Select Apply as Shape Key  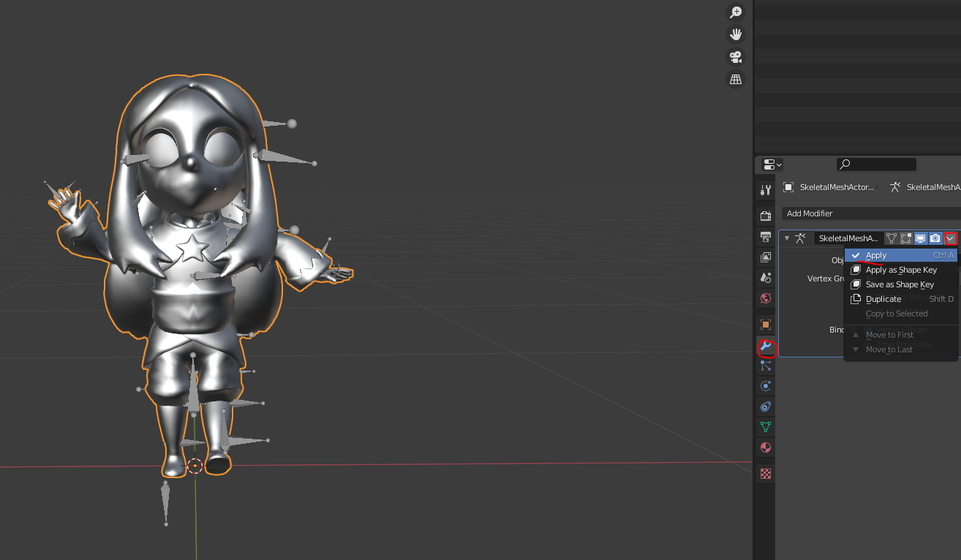901,270
